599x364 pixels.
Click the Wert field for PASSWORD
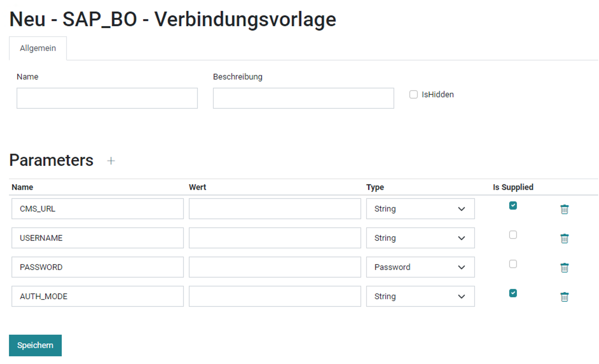click(275, 267)
